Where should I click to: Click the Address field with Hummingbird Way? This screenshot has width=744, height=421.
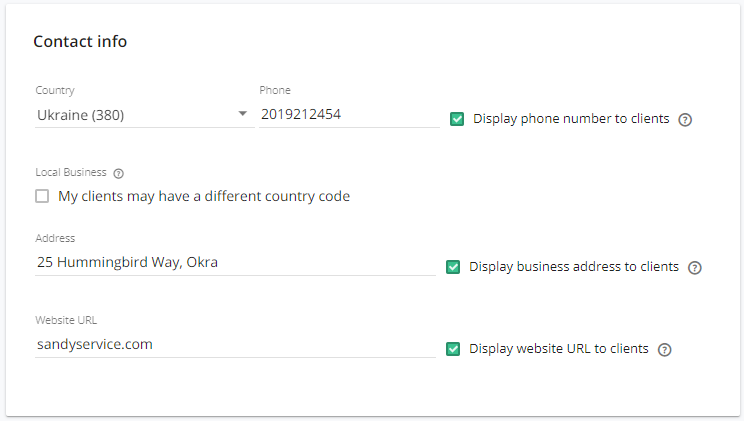tap(235, 262)
